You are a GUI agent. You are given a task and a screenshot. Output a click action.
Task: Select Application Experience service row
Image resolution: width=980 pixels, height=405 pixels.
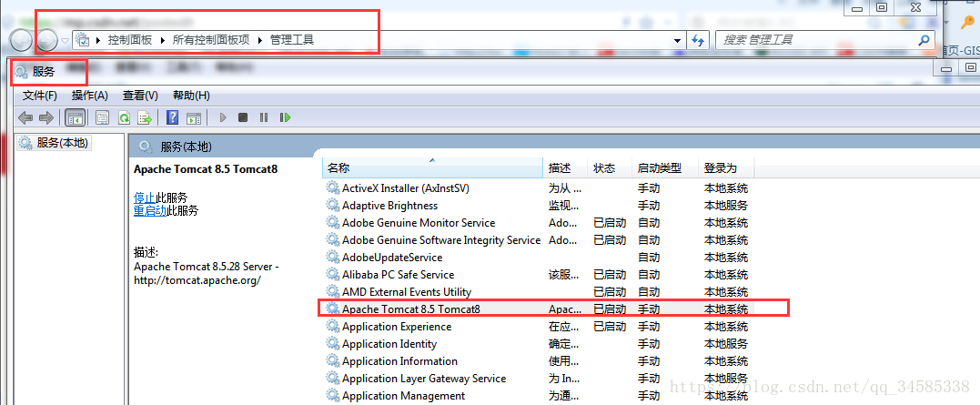(539, 327)
